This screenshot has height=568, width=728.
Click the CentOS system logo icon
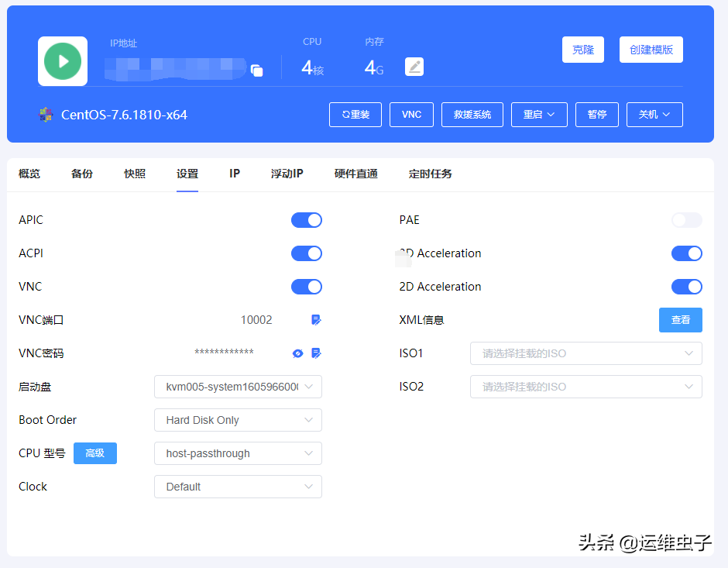46,114
